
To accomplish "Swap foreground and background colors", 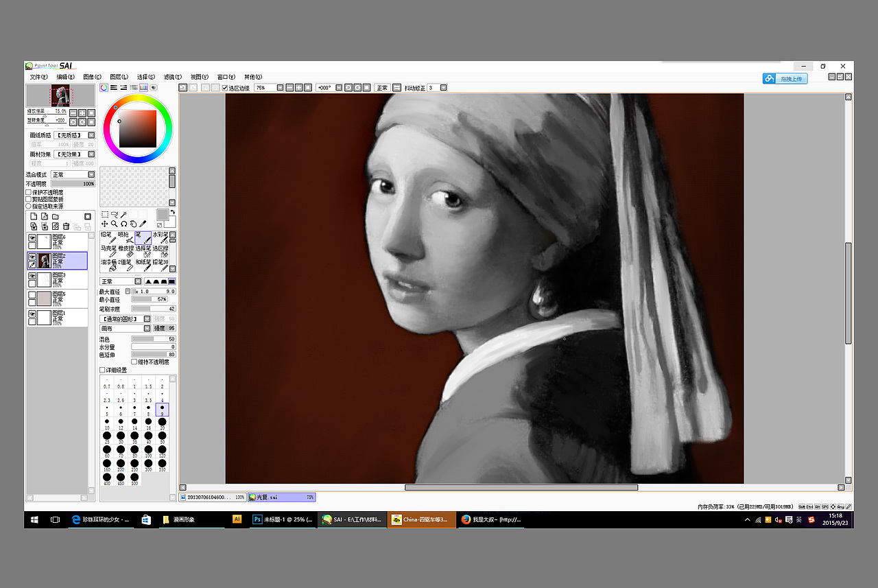I will click(173, 212).
